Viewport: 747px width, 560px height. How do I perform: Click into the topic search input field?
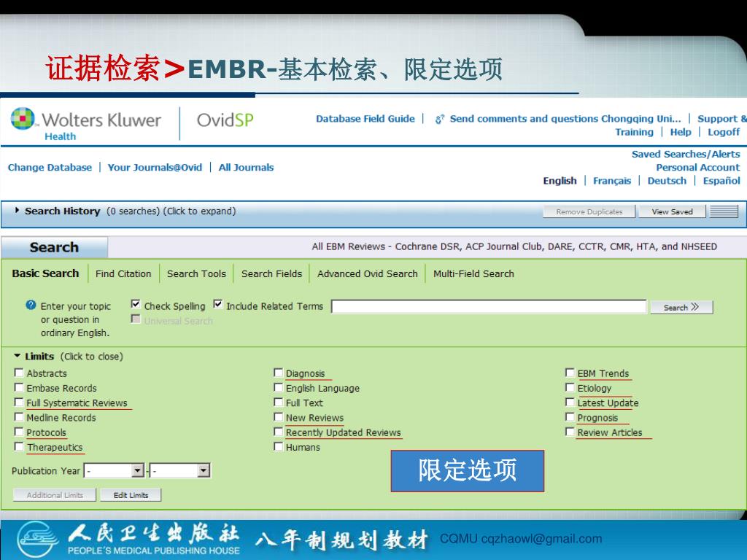click(x=489, y=307)
